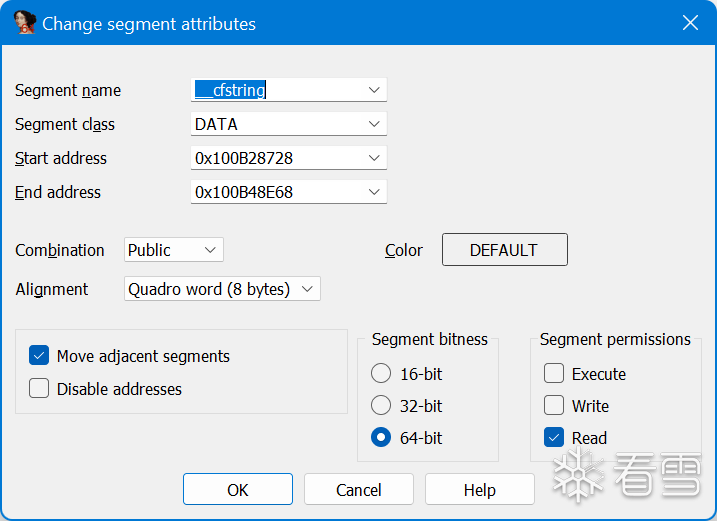Open the End address dropdown arrow
Viewport: 717px width, 521px height.
(374, 192)
